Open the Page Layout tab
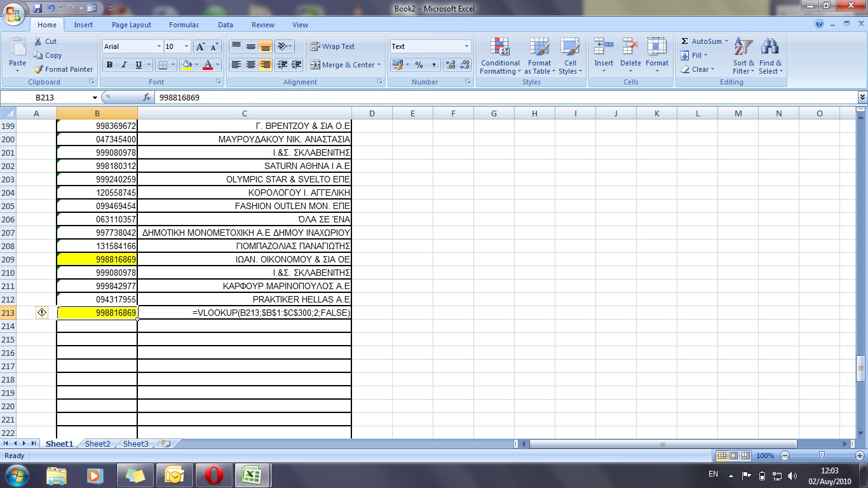The image size is (868, 488). click(132, 25)
